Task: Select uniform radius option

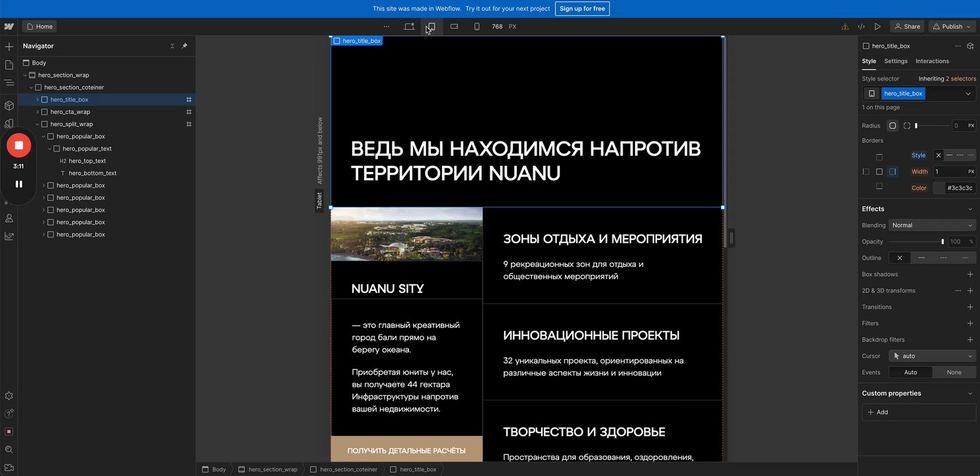Action: pyautogui.click(x=893, y=126)
